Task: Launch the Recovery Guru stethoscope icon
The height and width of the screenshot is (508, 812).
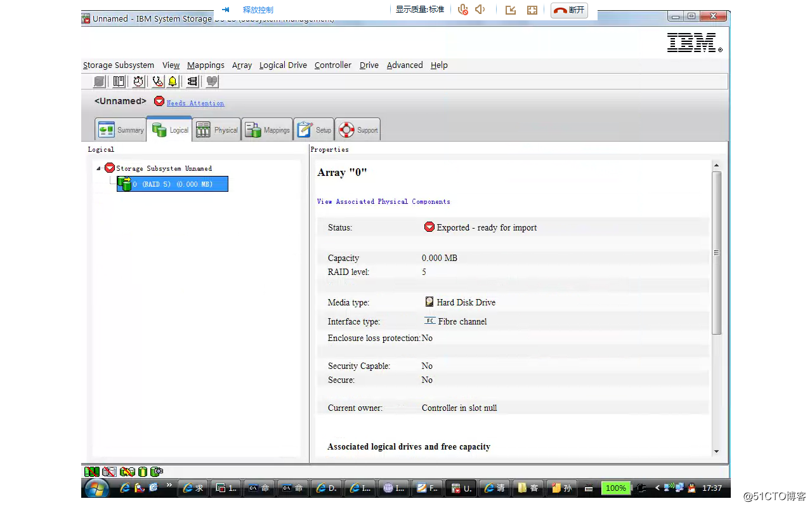Action: (x=157, y=81)
